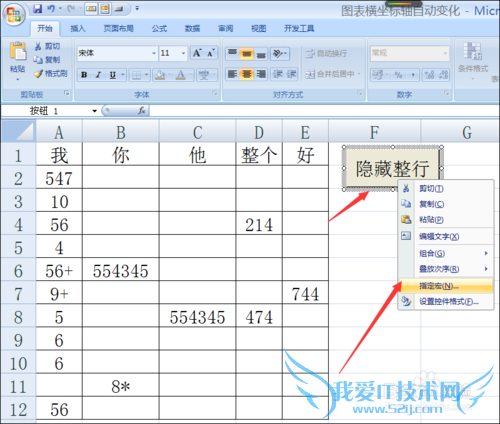Switch to the 页面布局 tab
Image resolution: width=500 pixels, height=424 pixels.
pos(118,29)
